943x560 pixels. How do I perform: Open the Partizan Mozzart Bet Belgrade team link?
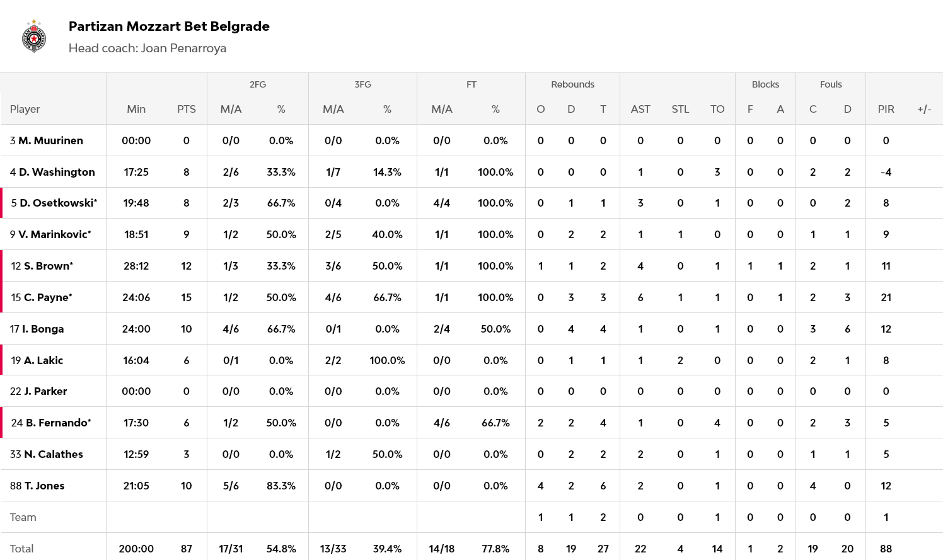coord(169,26)
